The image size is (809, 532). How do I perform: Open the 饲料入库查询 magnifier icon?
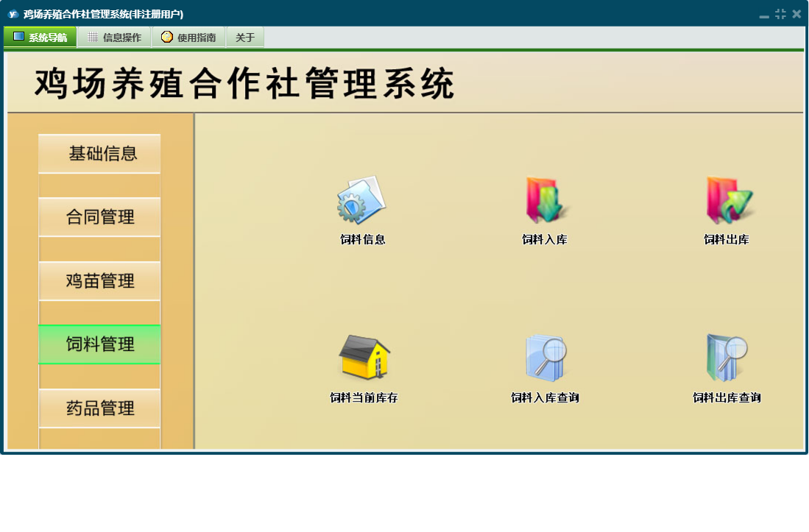545,358
